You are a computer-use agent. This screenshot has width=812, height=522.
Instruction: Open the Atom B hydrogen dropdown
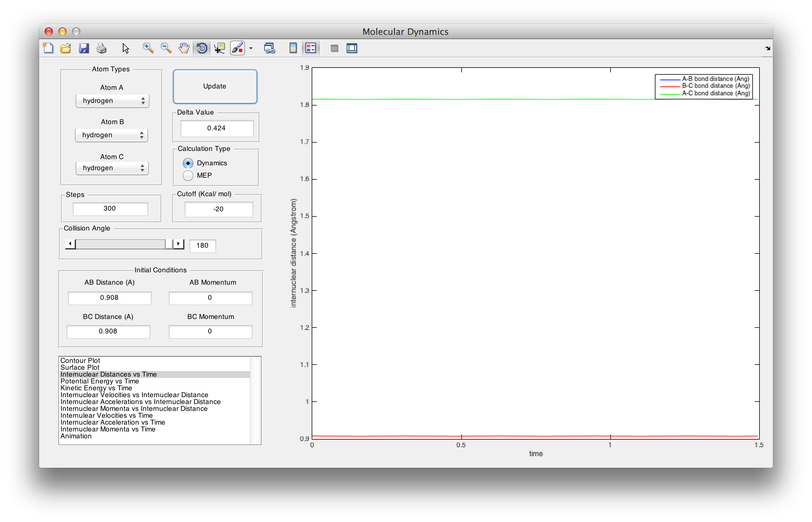coord(112,135)
